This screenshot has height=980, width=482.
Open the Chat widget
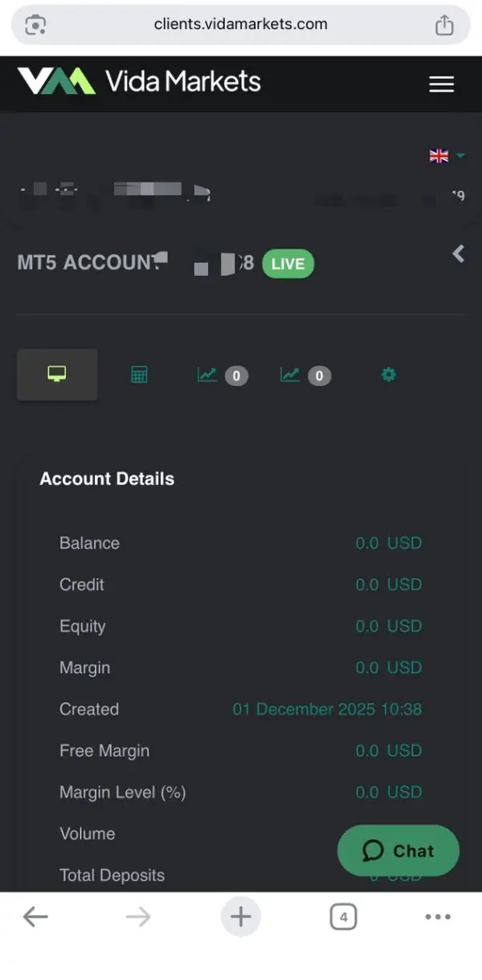[398, 851]
